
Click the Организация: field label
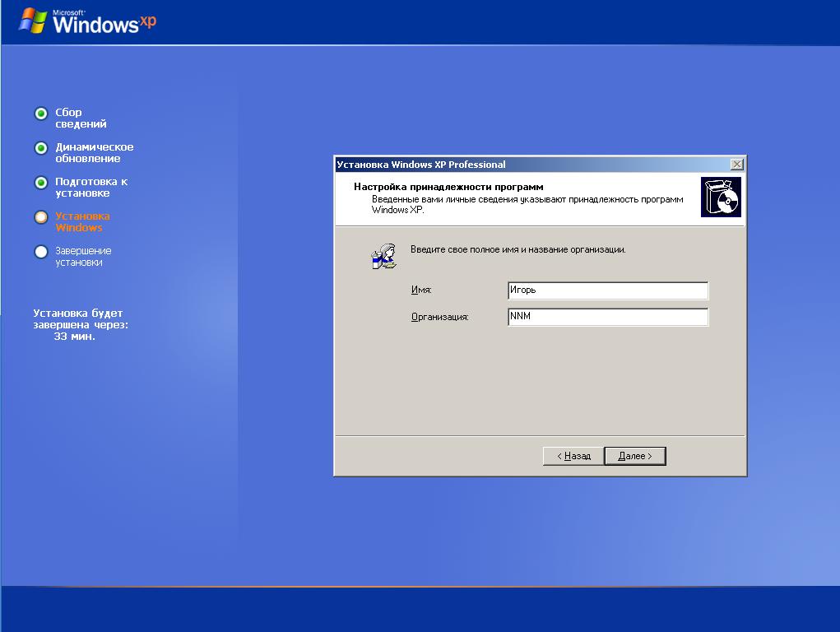(x=439, y=317)
